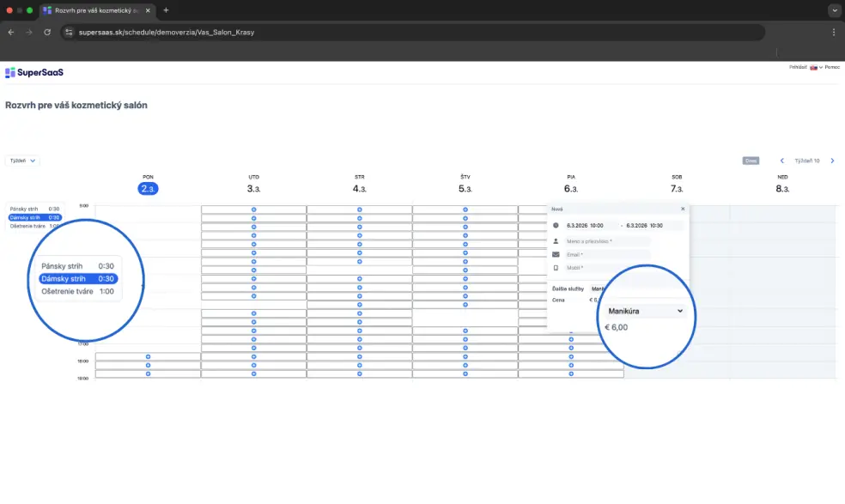
Task: Go to the previous week arrow
Action: 781,161
